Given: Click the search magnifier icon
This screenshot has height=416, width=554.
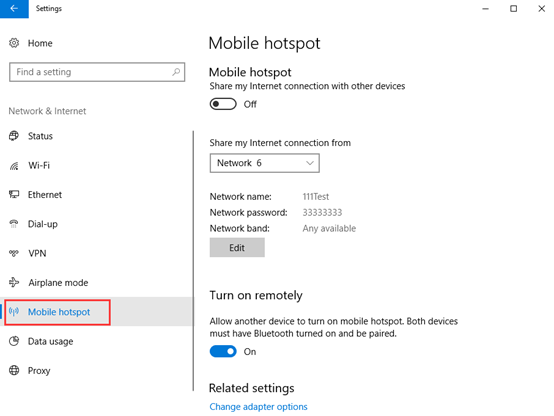Looking at the screenshot, I should [176, 72].
